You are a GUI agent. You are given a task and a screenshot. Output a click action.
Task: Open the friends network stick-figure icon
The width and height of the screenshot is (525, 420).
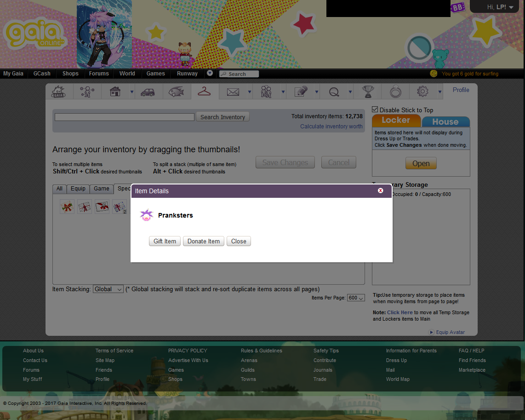click(87, 92)
